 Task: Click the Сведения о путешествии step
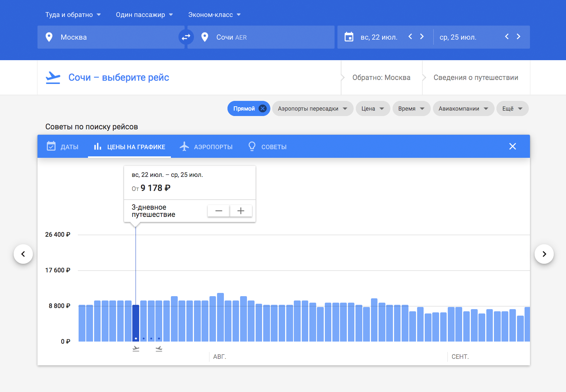coord(476,77)
